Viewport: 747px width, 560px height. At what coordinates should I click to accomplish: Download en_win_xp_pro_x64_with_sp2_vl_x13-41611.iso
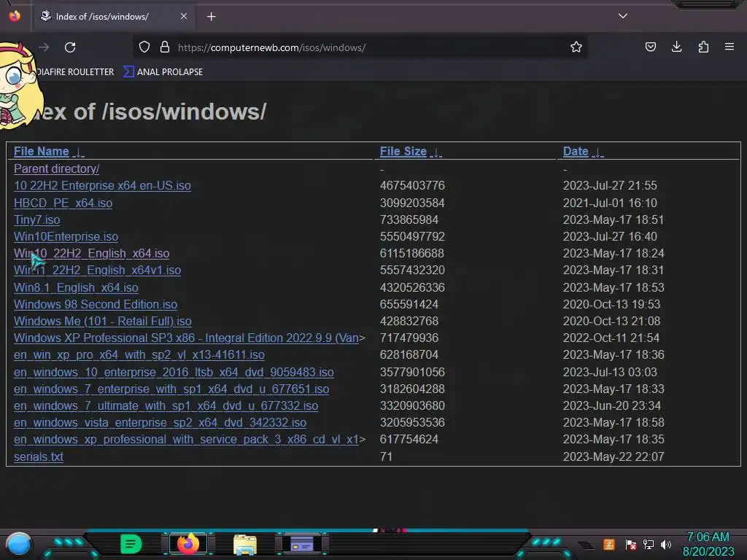[139, 355]
